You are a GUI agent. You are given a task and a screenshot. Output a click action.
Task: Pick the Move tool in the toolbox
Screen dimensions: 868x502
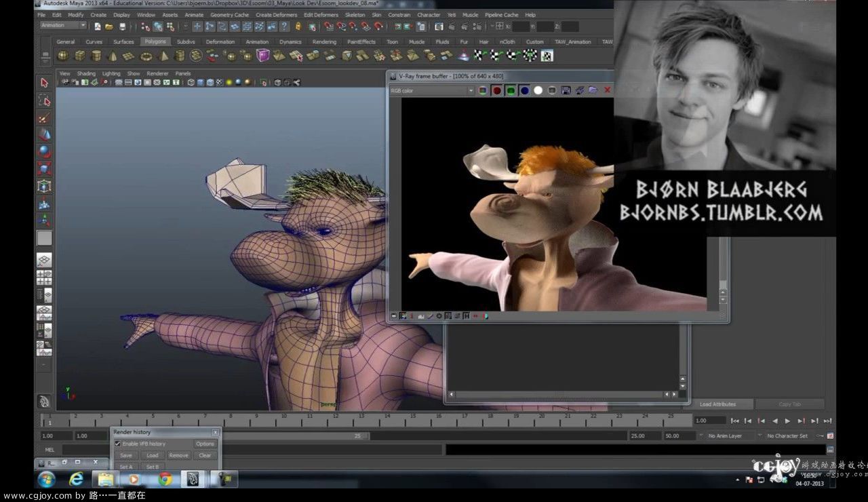(x=44, y=134)
